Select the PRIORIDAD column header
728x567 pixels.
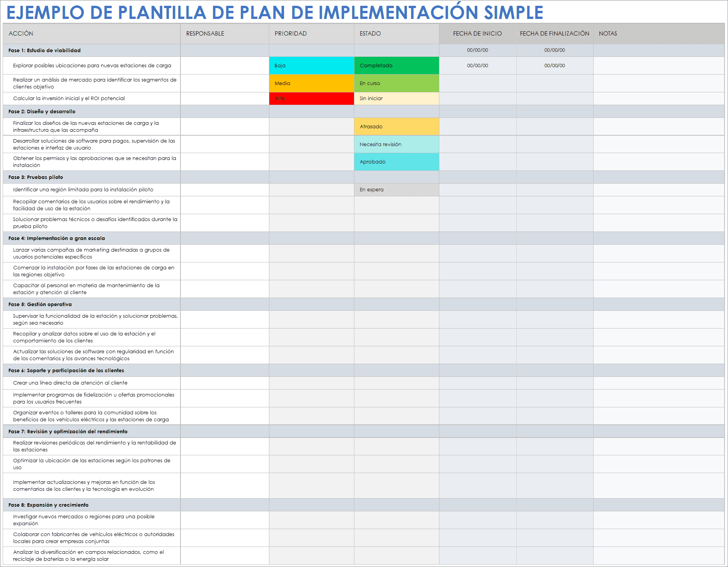(311, 34)
